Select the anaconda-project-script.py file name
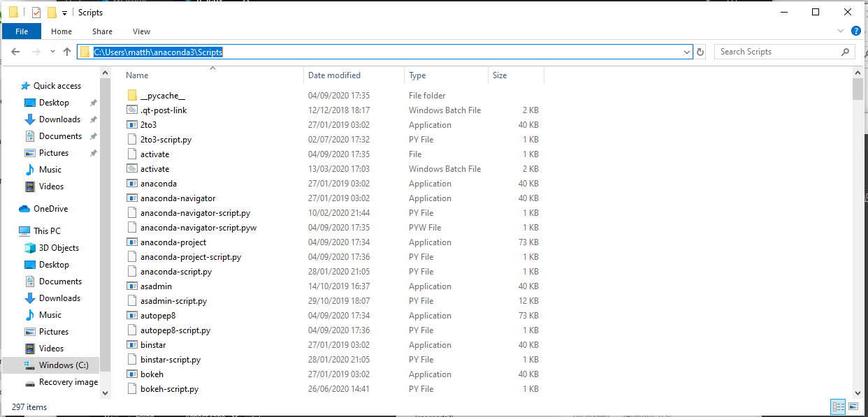Image resolution: width=868 pixels, height=417 pixels. (191, 257)
